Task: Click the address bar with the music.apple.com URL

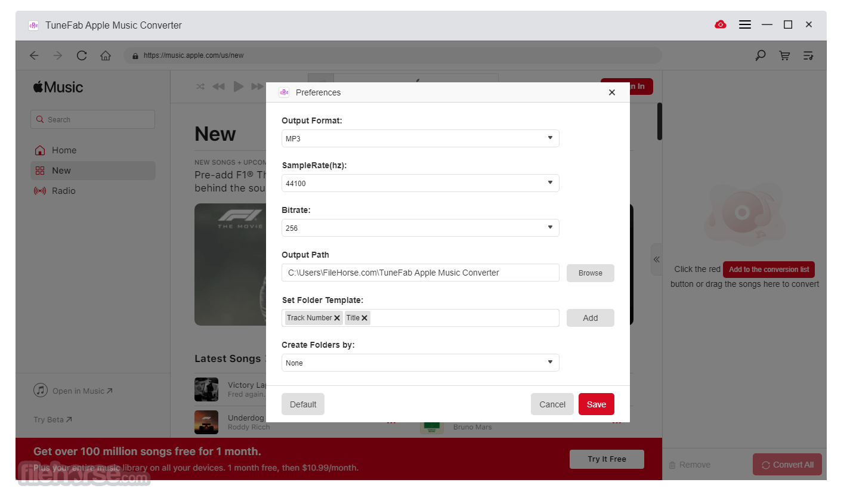Action: coord(392,55)
